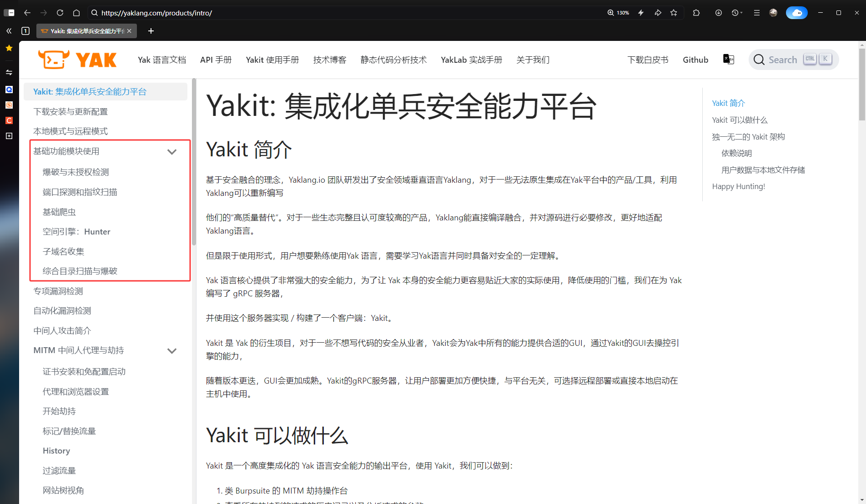Open the red C sidebar app icon

tap(9, 120)
